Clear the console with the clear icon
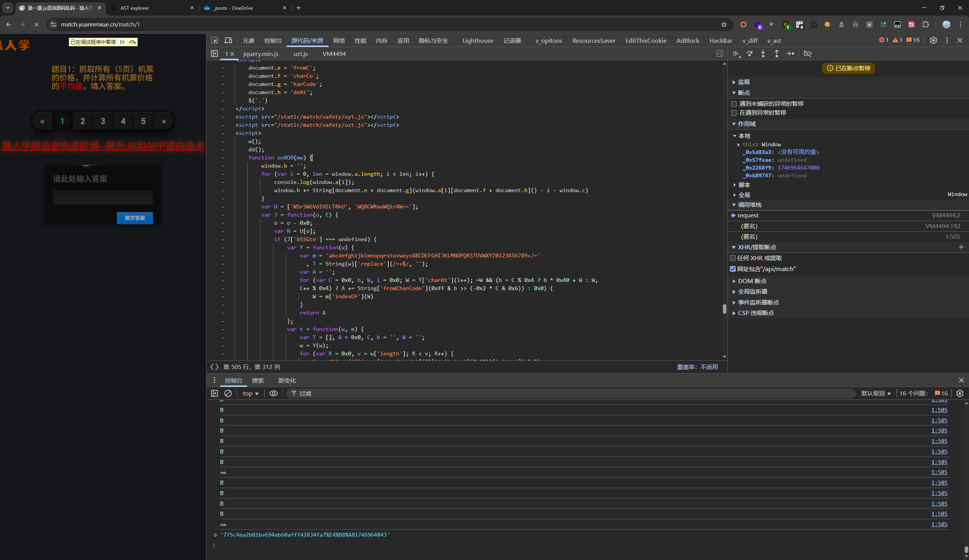Image resolution: width=969 pixels, height=560 pixels. tap(228, 393)
